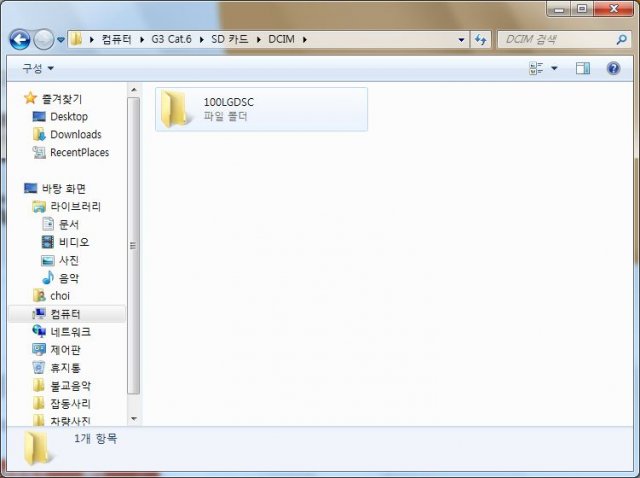Open Help with the question mark icon
The width and height of the screenshot is (640, 478).
(613, 68)
